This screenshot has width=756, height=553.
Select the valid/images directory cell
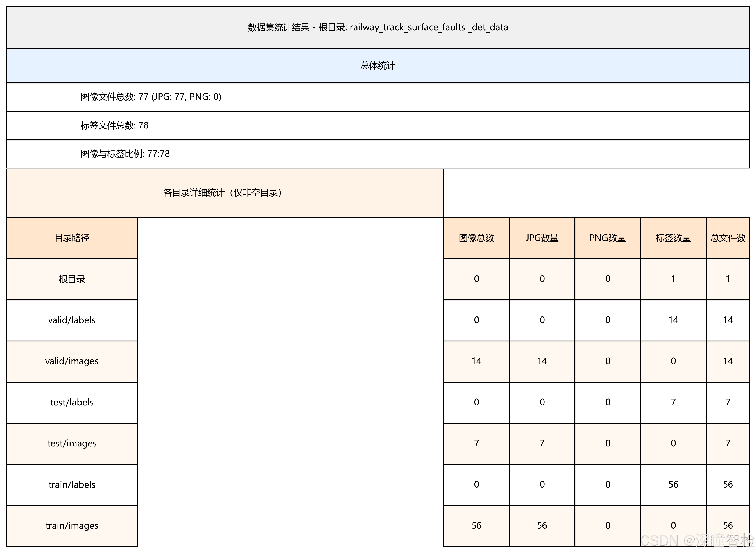coord(72,361)
